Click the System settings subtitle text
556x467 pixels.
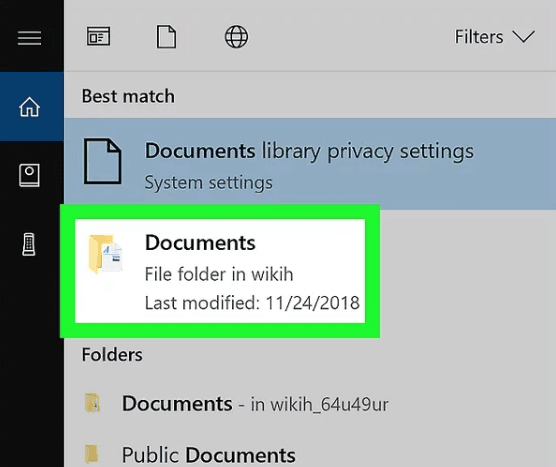[208, 183]
